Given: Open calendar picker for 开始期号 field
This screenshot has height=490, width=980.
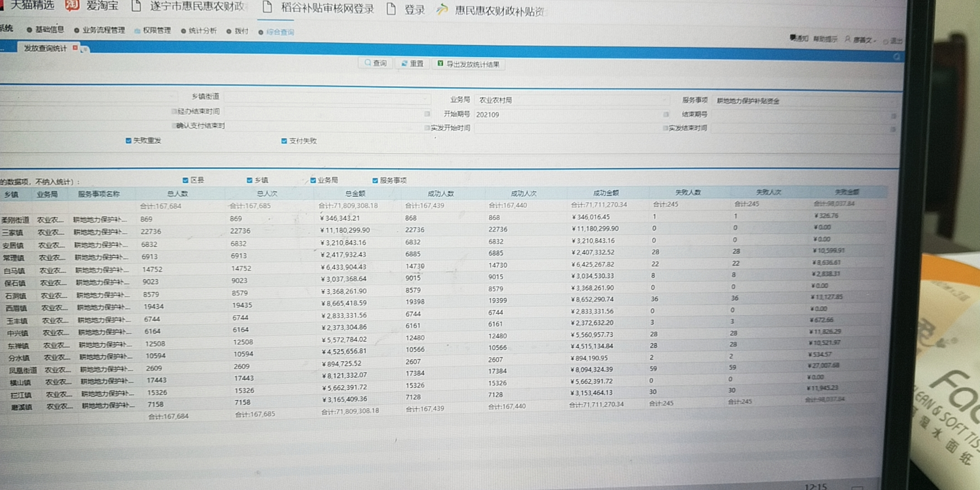Looking at the screenshot, I should (x=666, y=114).
